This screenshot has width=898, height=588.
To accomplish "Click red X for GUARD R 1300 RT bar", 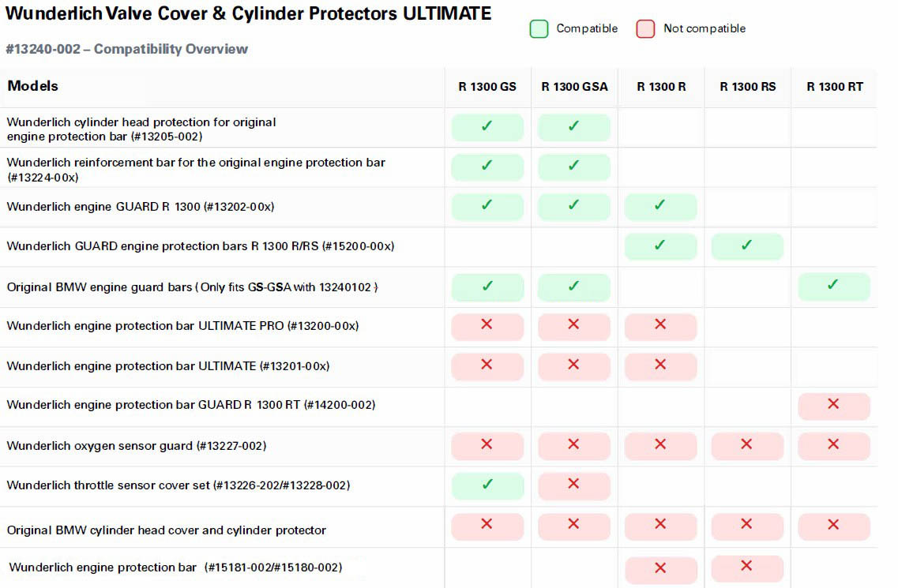I will coord(834,406).
